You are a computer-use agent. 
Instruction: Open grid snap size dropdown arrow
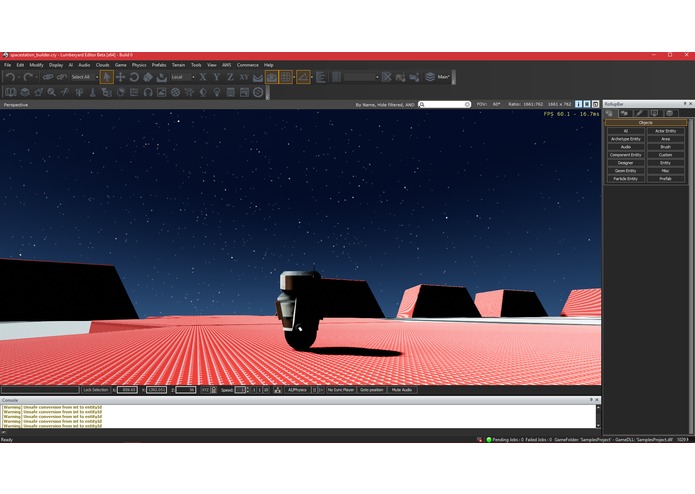pyautogui.click(x=294, y=78)
